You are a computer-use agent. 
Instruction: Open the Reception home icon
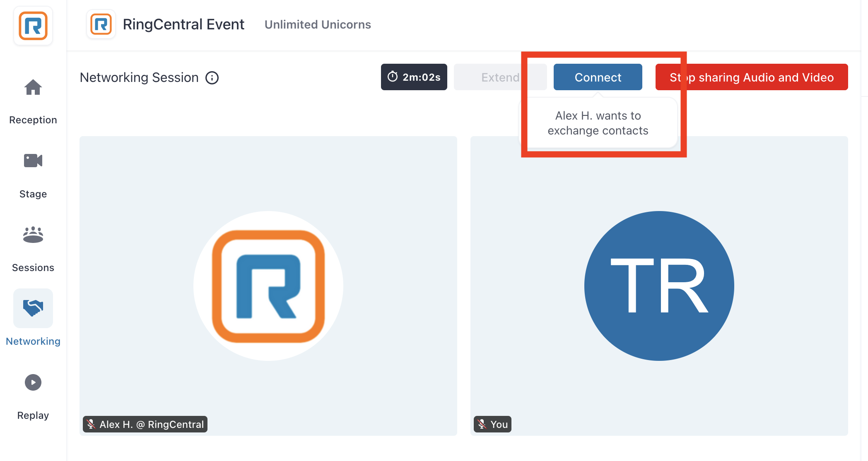[x=33, y=87]
